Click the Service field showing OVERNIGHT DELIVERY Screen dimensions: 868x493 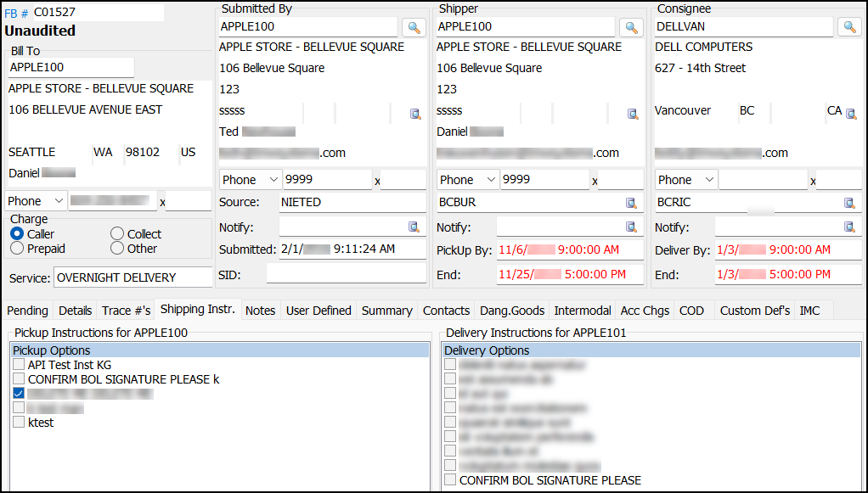pos(132,277)
